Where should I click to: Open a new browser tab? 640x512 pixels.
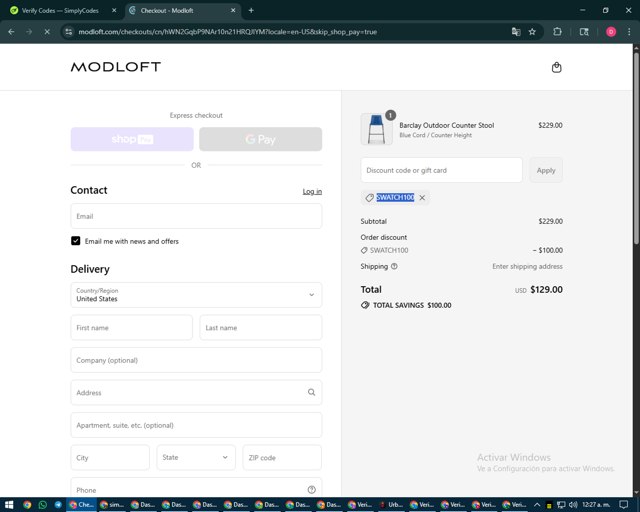(251, 11)
